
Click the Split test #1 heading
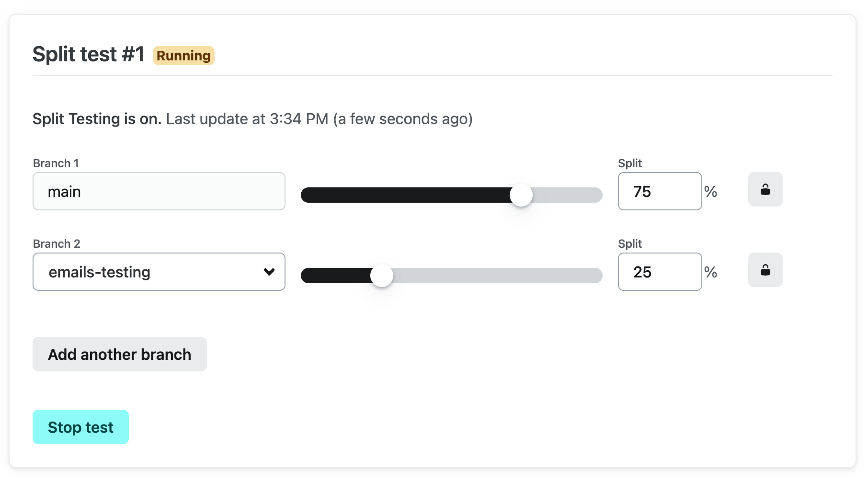tap(88, 54)
